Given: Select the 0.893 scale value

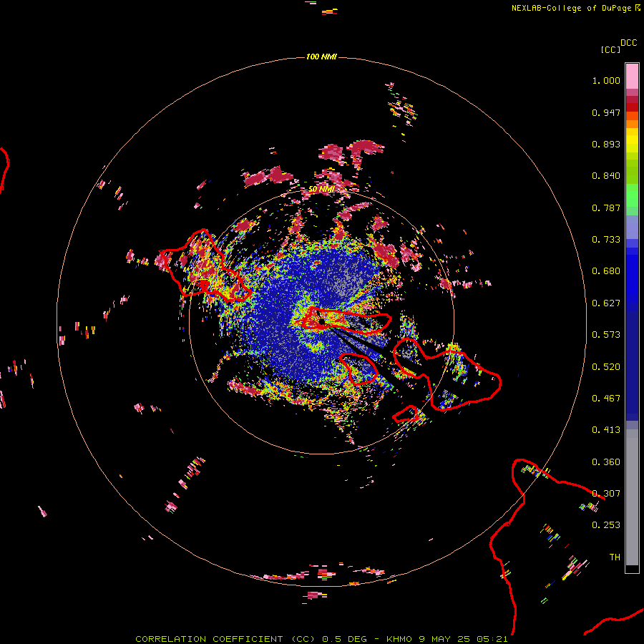Looking at the screenshot, I should pyautogui.click(x=606, y=144).
